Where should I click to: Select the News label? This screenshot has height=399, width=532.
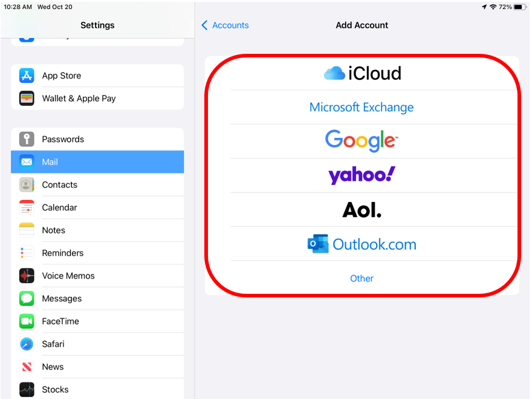point(53,367)
